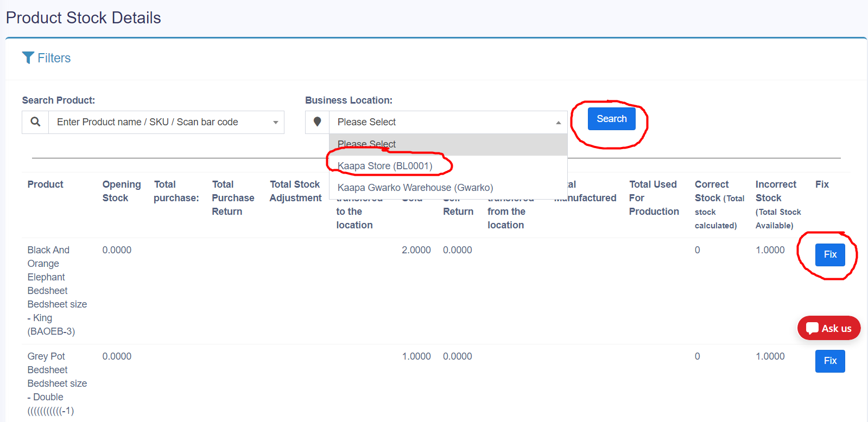Image resolution: width=868 pixels, height=422 pixels.
Task: Open the Search Product dropdown arrow
Action: (275, 123)
